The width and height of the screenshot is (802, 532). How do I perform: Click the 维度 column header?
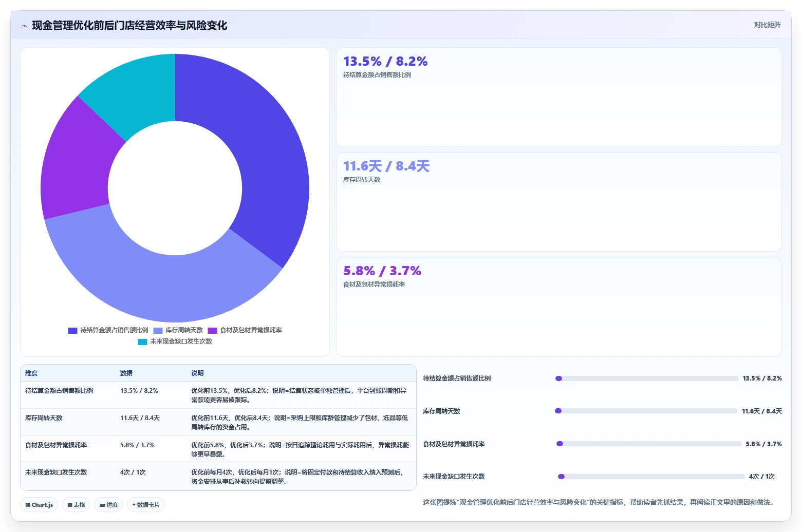pos(31,373)
